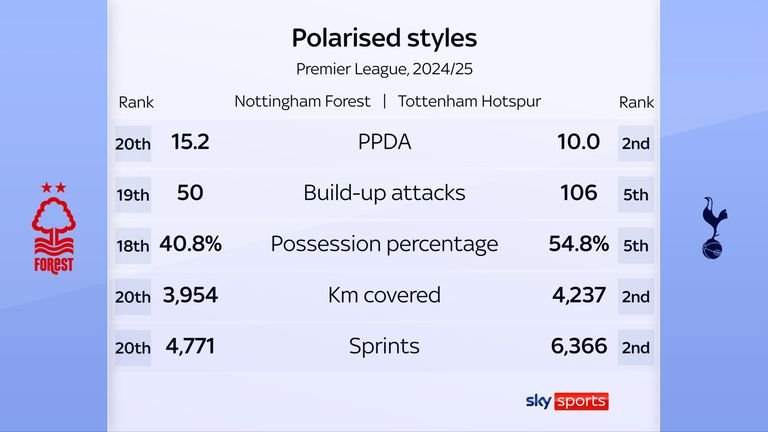The height and width of the screenshot is (432, 768).
Task: Click Tottenham's 106 build-up attacks value
Action: 578,193
